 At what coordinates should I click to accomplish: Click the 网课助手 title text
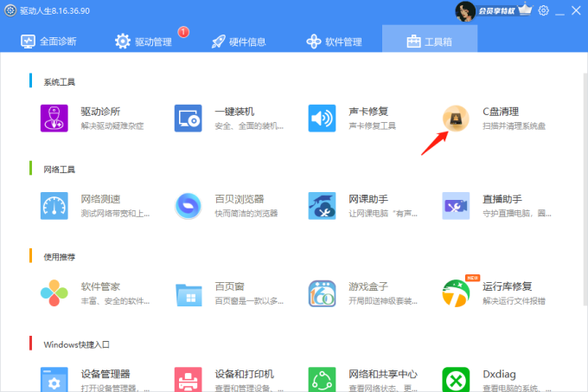pyautogui.click(x=368, y=199)
